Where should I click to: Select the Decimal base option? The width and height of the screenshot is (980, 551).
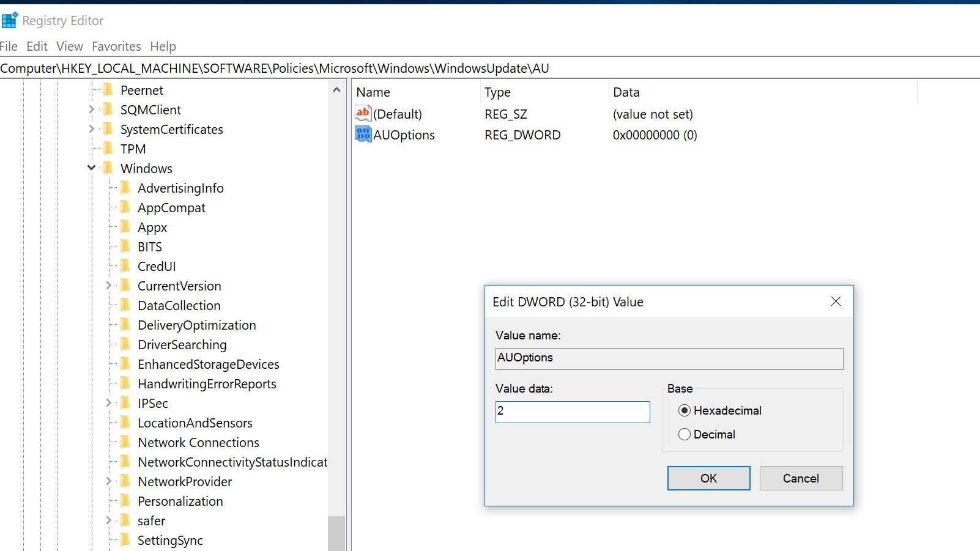707,434
